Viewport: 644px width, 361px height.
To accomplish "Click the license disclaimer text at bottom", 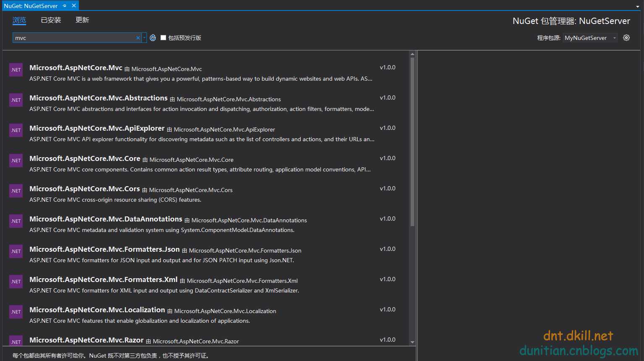I will coord(111,356).
